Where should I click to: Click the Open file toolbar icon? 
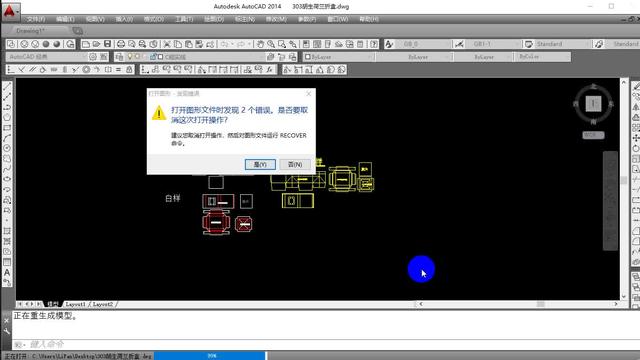tap(96, 44)
